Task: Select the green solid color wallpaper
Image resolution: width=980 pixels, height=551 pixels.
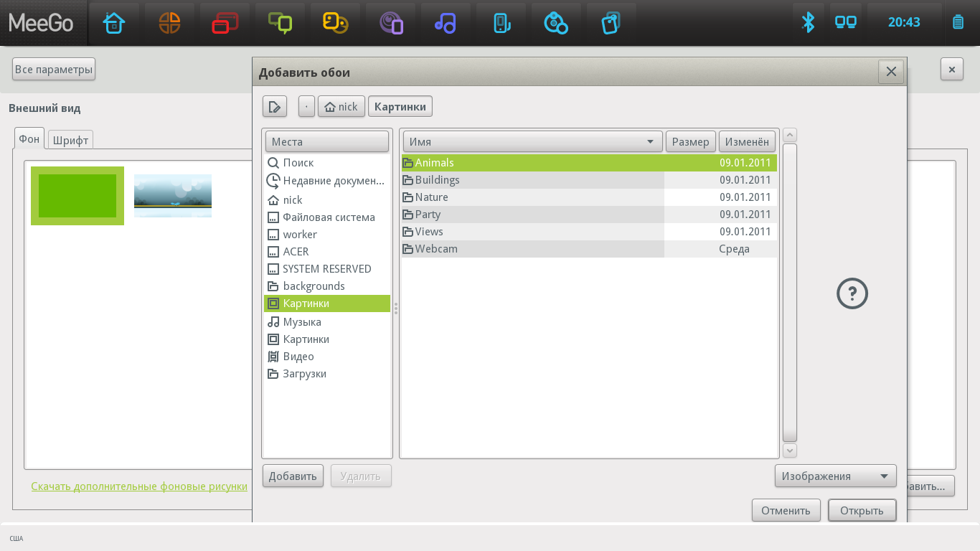Action: tap(77, 196)
